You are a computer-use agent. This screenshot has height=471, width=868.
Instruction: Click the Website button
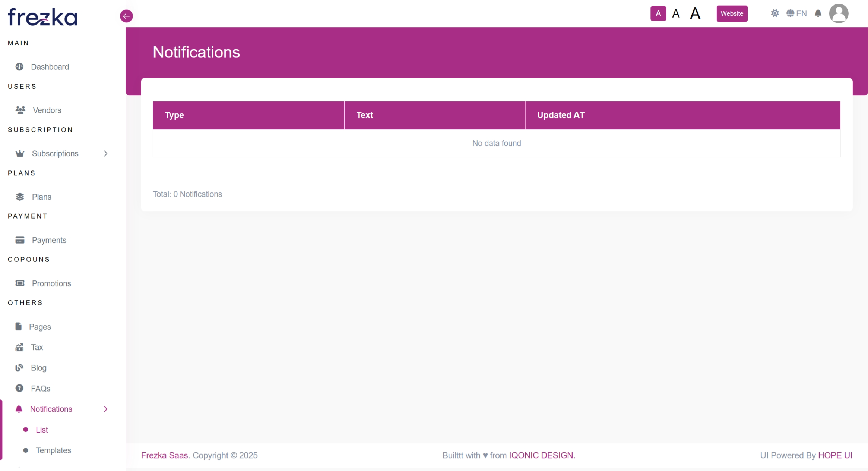(x=732, y=14)
